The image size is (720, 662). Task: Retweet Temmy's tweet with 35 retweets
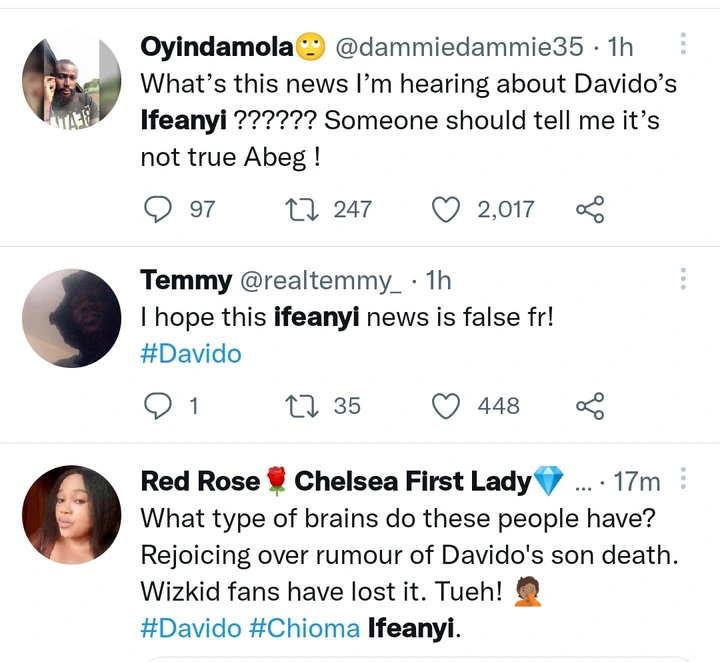[298, 405]
